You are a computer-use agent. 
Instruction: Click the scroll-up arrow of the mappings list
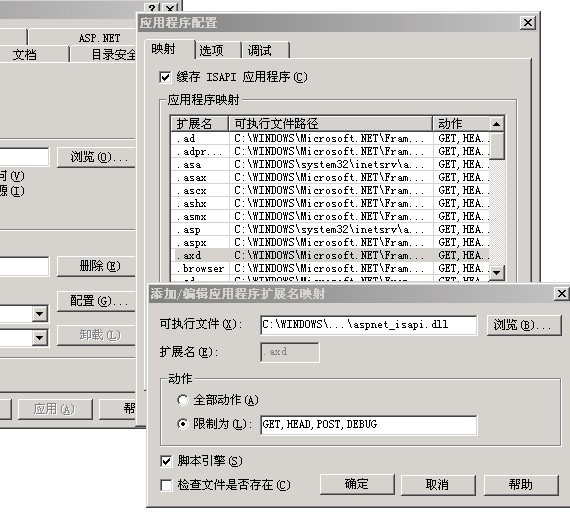(x=496, y=124)
